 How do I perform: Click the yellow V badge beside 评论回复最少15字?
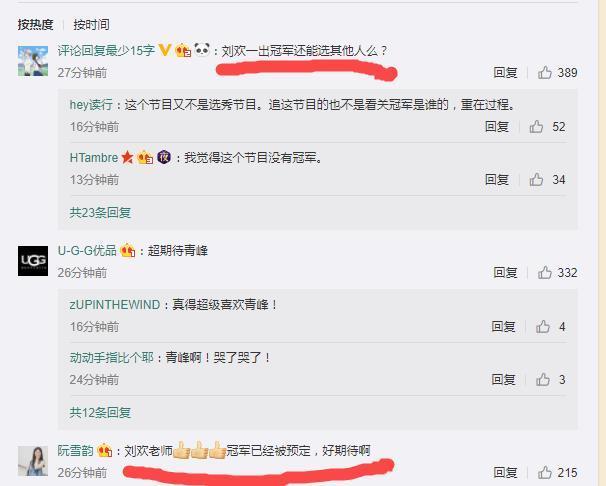pyautogui.click(x=165, y=50)
